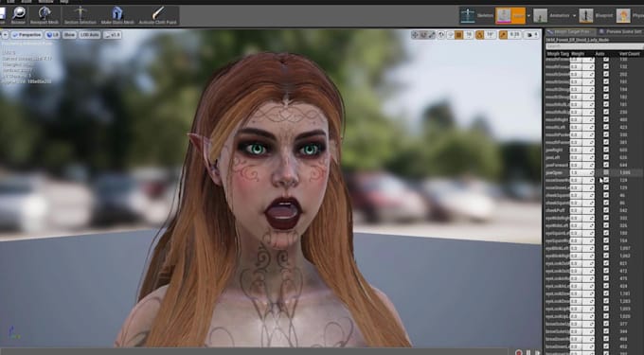Toggle Auto checkbox for cheekPuff morph target
Viewport: 644px width, 355px height.
point(606,210)
